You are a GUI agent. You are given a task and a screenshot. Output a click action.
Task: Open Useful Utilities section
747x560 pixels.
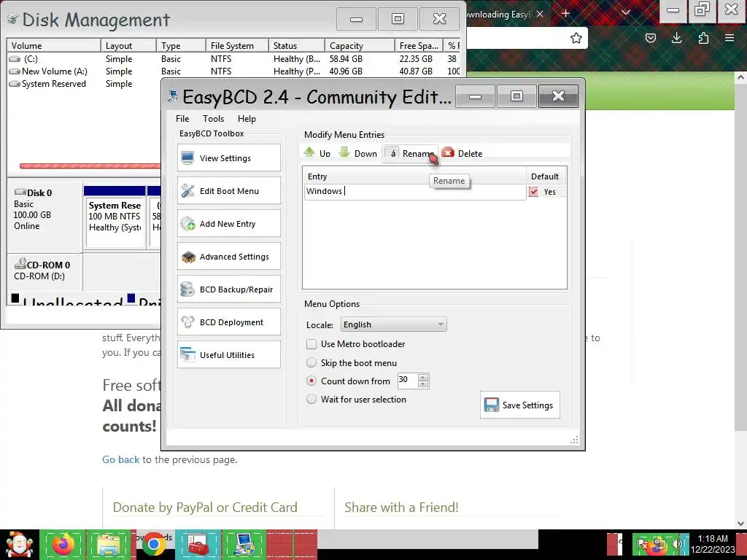click(228, 355)
